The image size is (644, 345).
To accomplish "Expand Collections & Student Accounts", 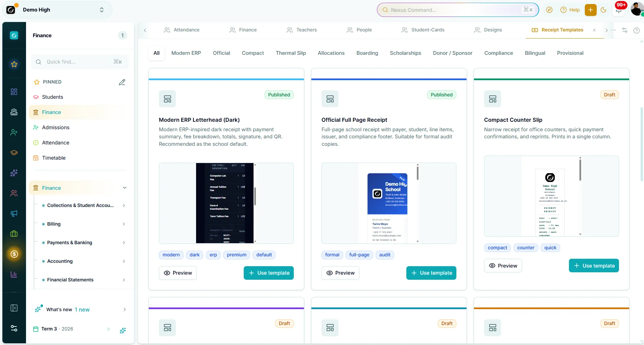I will (124, 205).
